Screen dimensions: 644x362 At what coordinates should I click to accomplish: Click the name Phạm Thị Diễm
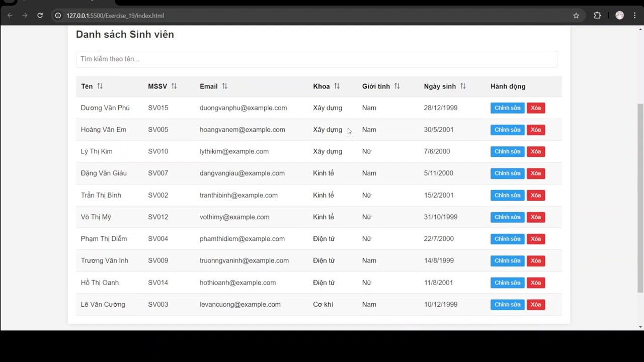pyautogui.click(x=104, y=239)
